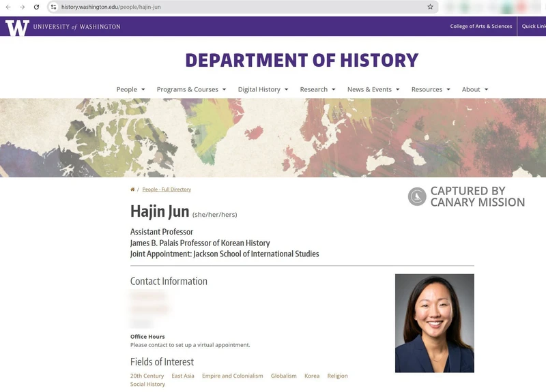The image size is (546, 392).
Task: Select the East Asia field link
Action: (x=183, y=376)
